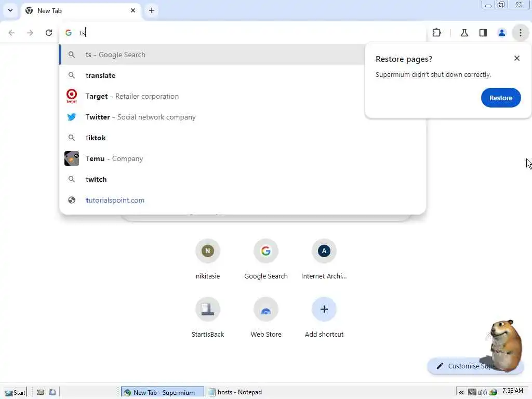Screen dimensions: 532x399
Task: Select the 'ts - Google Search' suggestion
Action: [x=212, y=55]
